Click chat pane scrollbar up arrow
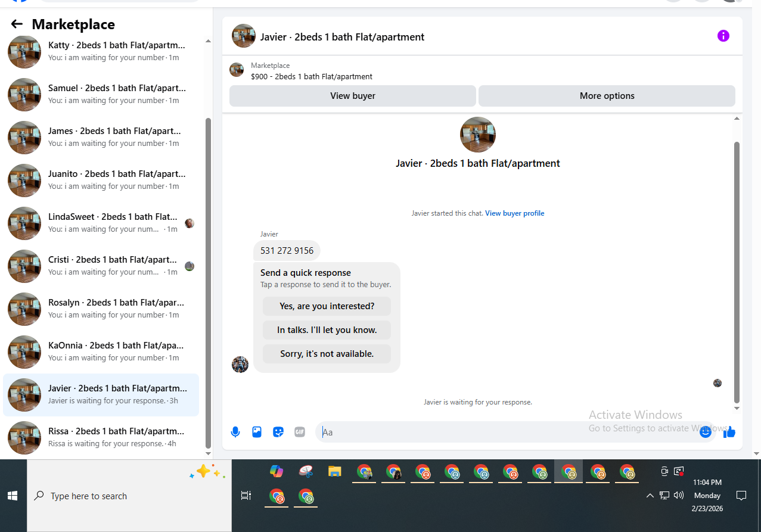Screen dimensions: 761x532 pyautogui.click(x=737, y=119)
